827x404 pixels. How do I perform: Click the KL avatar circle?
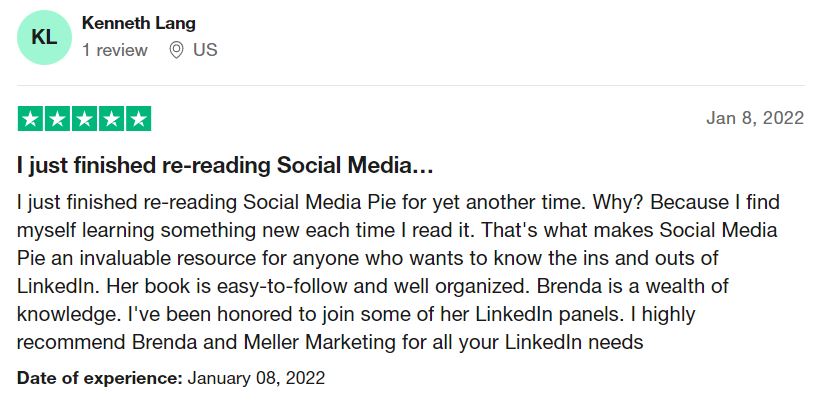click(44, 38)
